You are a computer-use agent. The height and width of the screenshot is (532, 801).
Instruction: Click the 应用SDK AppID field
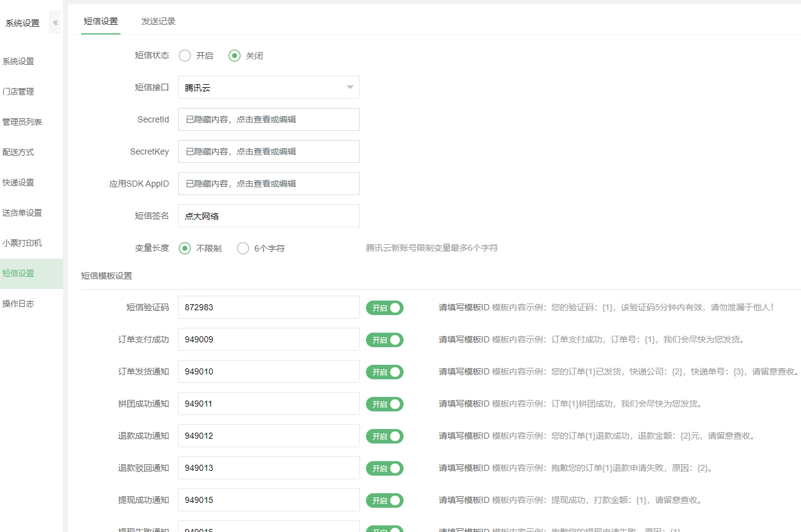[x=268, y=184]
